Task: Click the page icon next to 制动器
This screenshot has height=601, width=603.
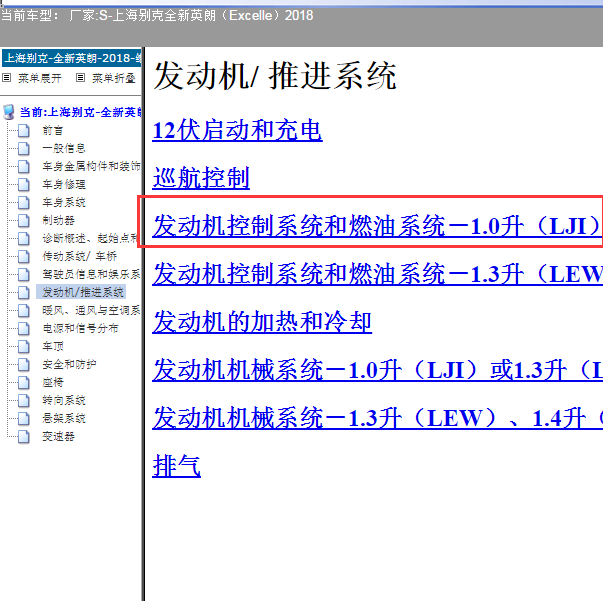Action: [x=24, y=220]
